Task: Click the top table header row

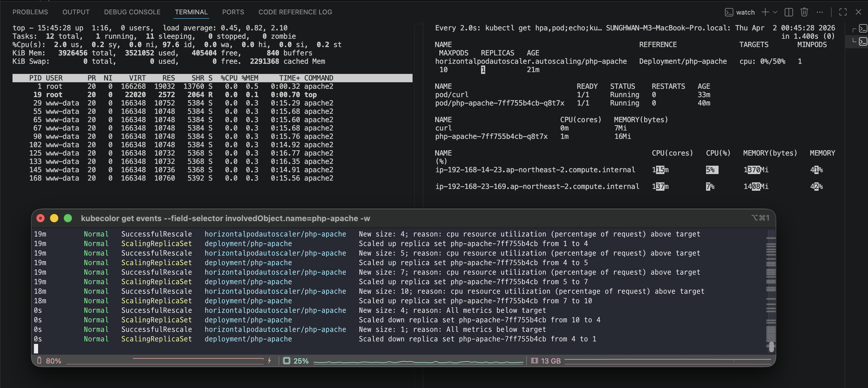Action: 212,78
